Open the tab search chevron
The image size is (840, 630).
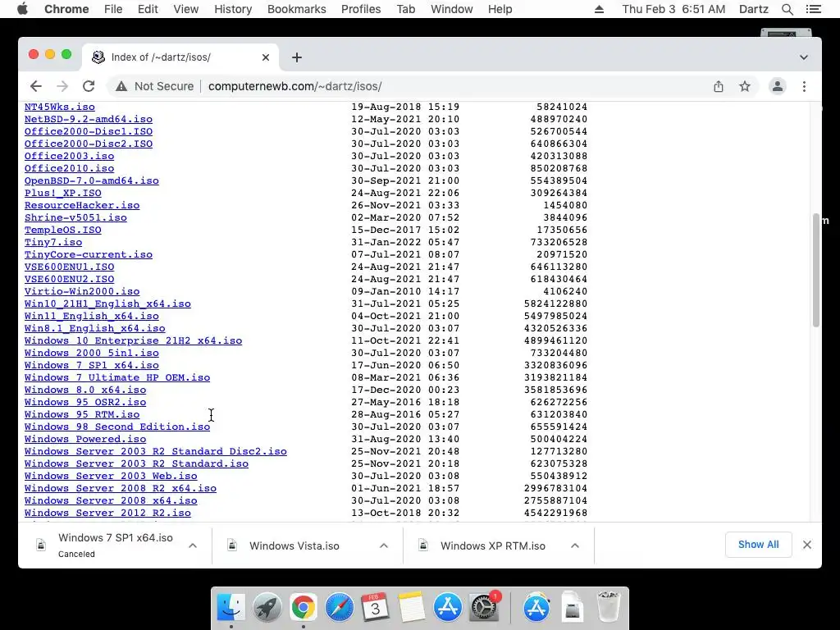(x=804, y=57)
